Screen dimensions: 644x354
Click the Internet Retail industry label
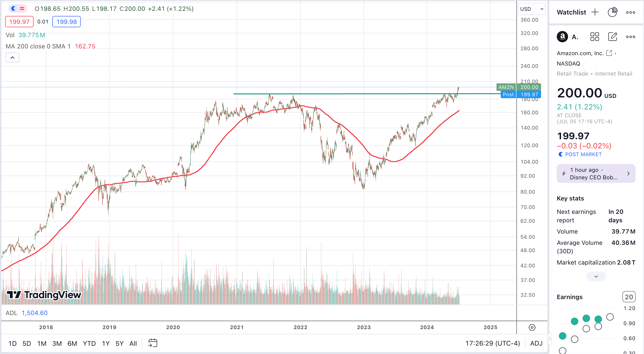tap(614, 73)
